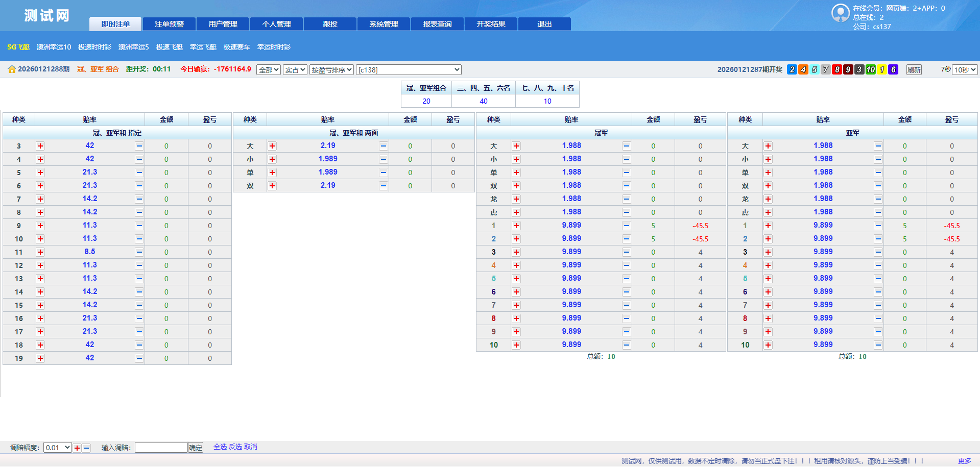
Task: Focus the 输入调赔 text field
Action: coord(161,448)
